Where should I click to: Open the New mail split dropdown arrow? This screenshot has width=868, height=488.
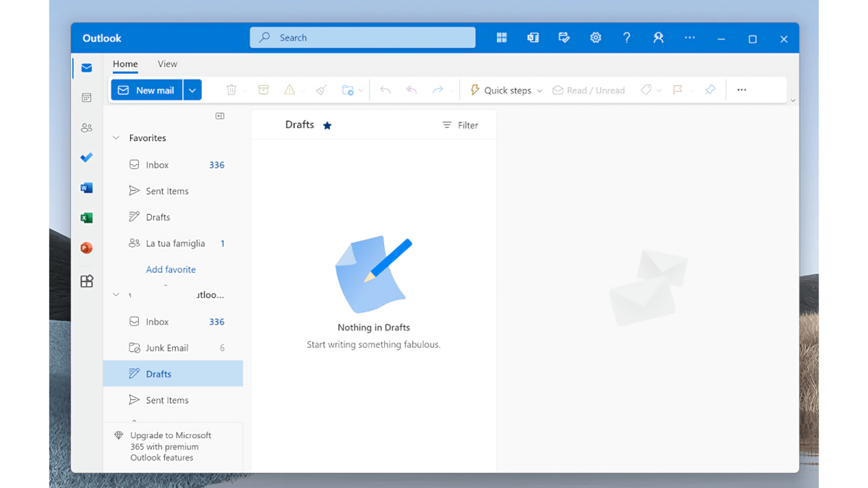[193, 89]
